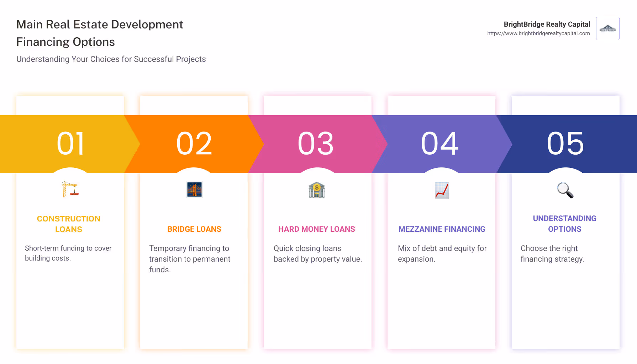Click 'Choose the right financing strategy.'

552,254
